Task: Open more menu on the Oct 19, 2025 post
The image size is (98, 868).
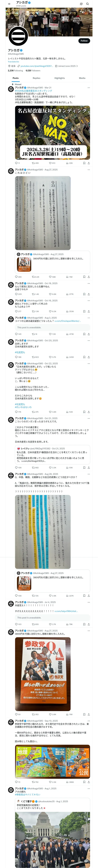Action: click(89, 283)
